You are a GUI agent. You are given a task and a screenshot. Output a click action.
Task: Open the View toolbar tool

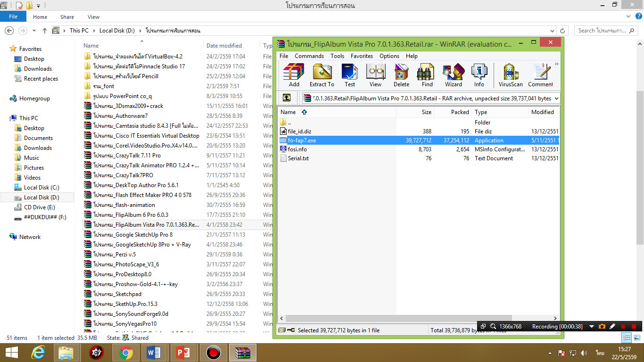pos(376,75)
